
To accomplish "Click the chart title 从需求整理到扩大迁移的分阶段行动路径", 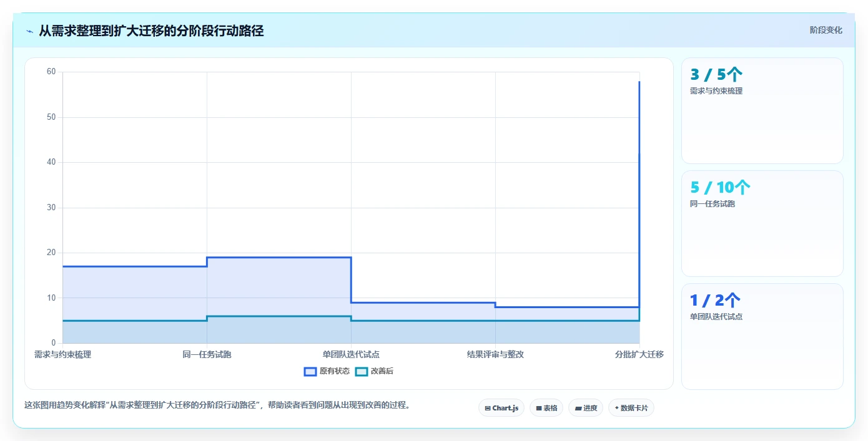I will pyautogui.click(x=151, y=31).
